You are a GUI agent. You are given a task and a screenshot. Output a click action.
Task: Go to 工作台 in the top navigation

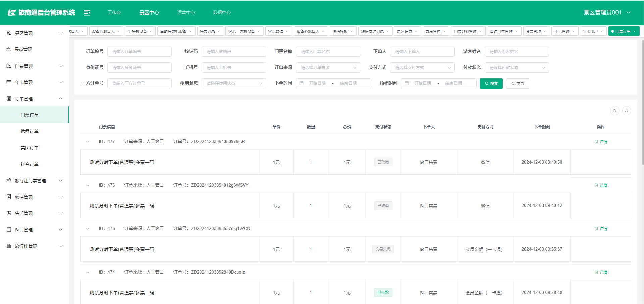[x=114, y=13]
